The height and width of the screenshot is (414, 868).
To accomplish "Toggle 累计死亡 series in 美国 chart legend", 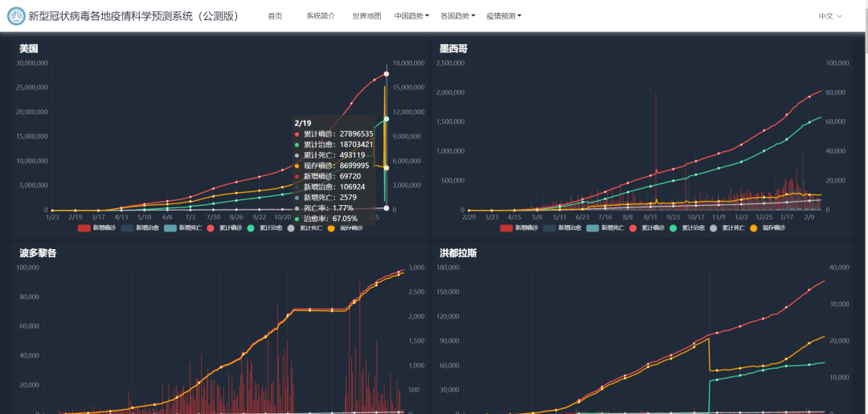I will 305,227.
